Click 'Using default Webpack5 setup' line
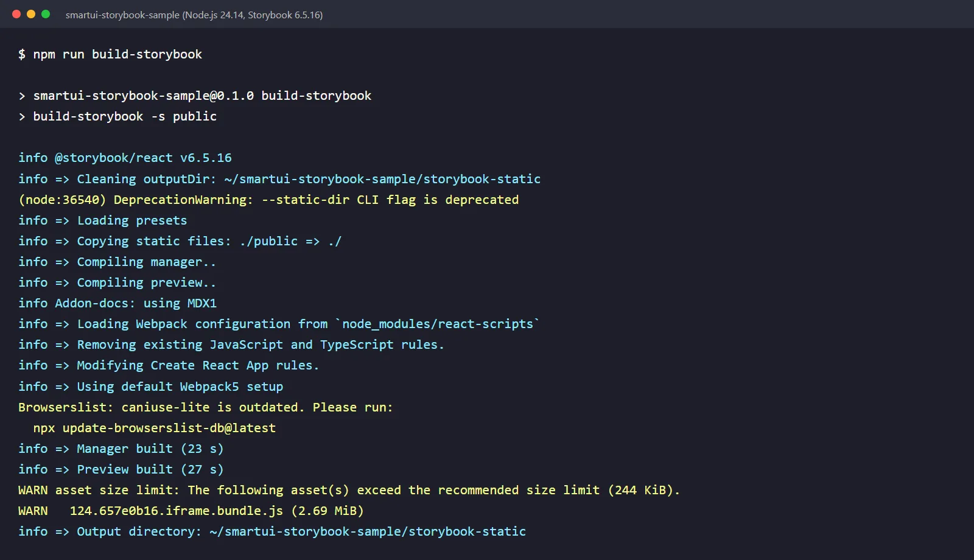Screen dimensions: 974x560 click(x=151, y=387)
